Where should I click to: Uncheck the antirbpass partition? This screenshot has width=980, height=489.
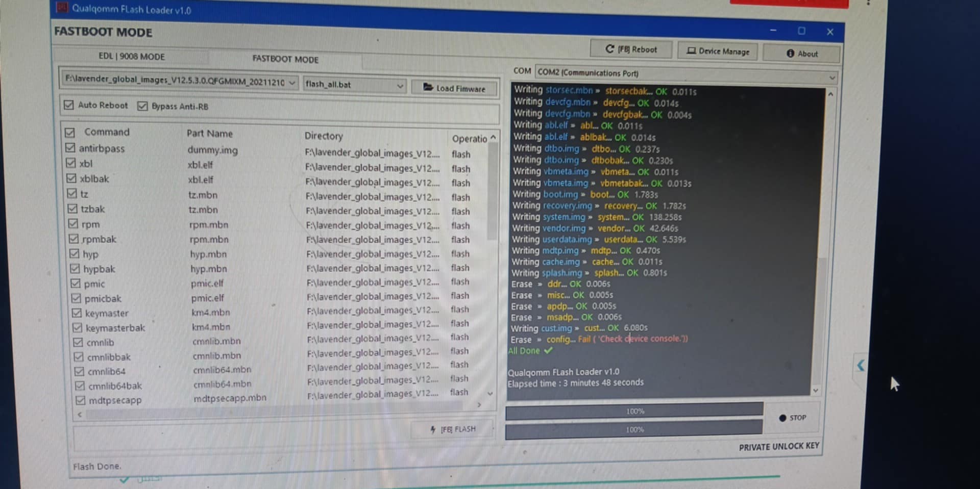pyautogui.click(x=70, y=148)
